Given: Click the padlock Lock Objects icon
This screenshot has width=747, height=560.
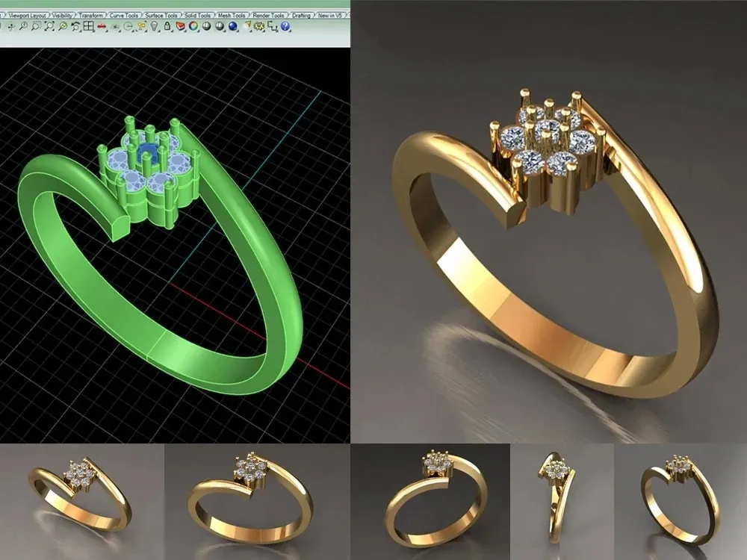Looking at the screenshot, I should (x=167, y=26).
